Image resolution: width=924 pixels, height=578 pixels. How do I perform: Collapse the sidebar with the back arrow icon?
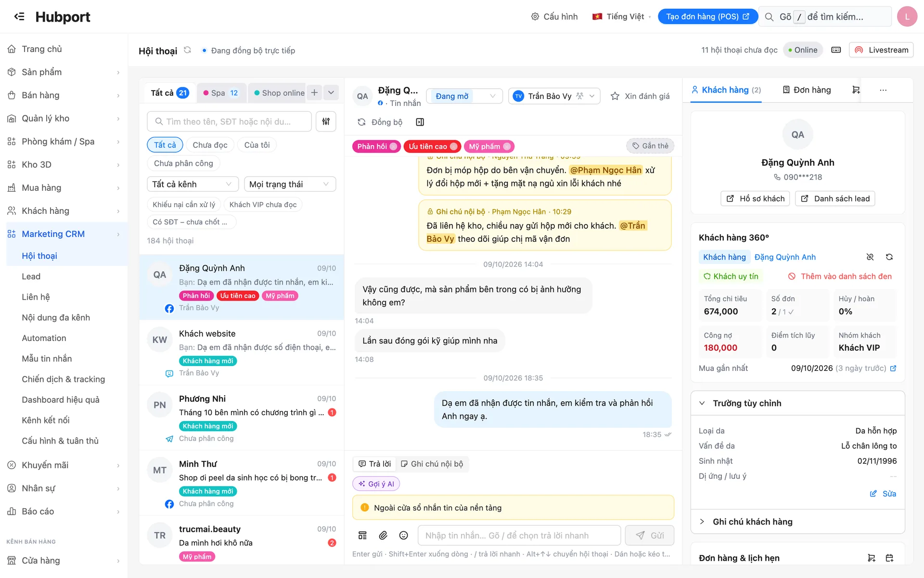pyautogui.click(x=19, y=16)
